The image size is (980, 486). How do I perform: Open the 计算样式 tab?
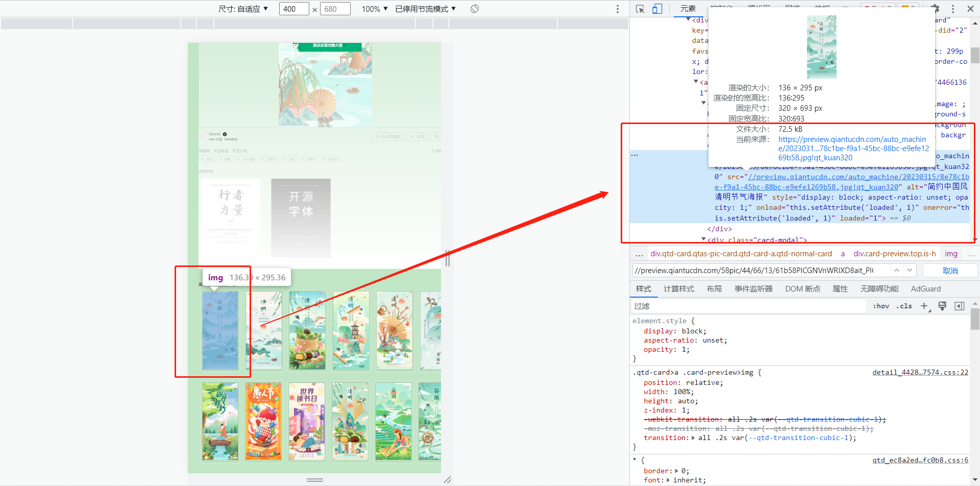(x=678, y=289)
